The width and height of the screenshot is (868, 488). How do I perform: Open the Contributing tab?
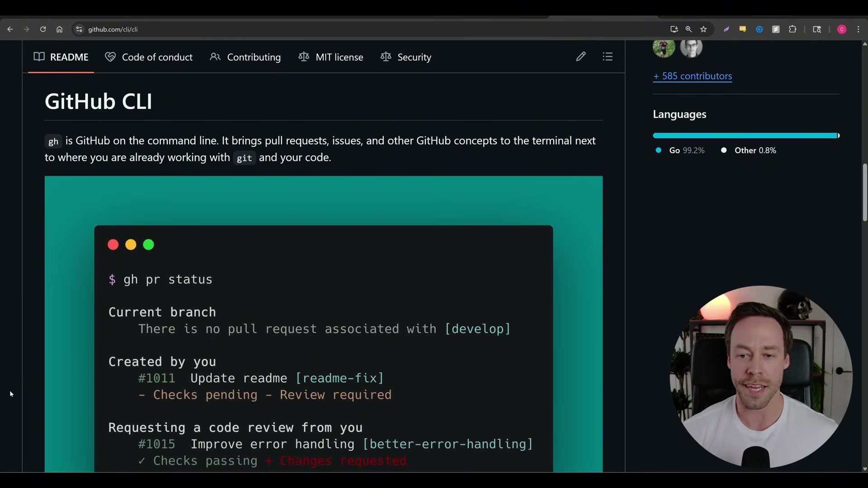coord(245,57)
